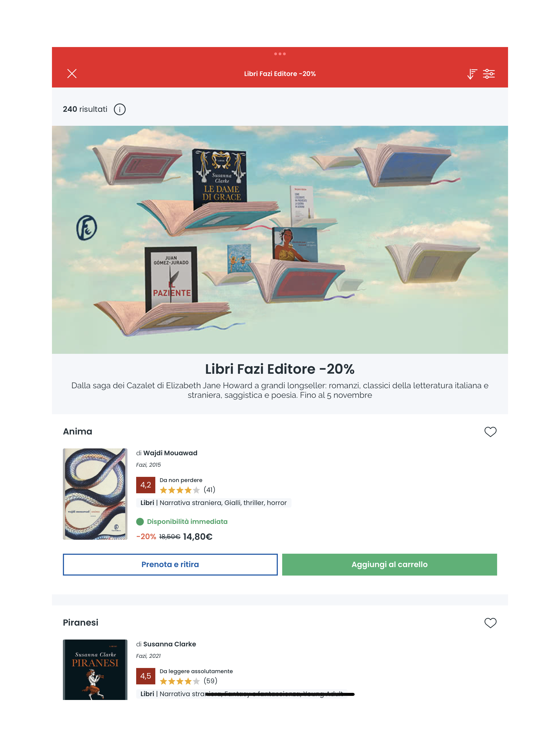
Task: Click the 4,5 rating badge for Piranesi
Action: [145, 676]
